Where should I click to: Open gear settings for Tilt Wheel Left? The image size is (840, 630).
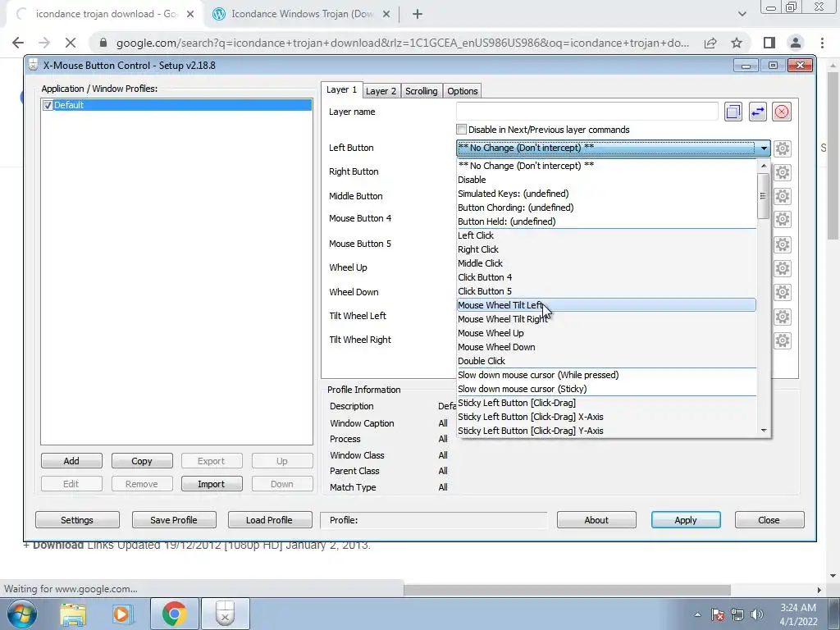point(782,317)
